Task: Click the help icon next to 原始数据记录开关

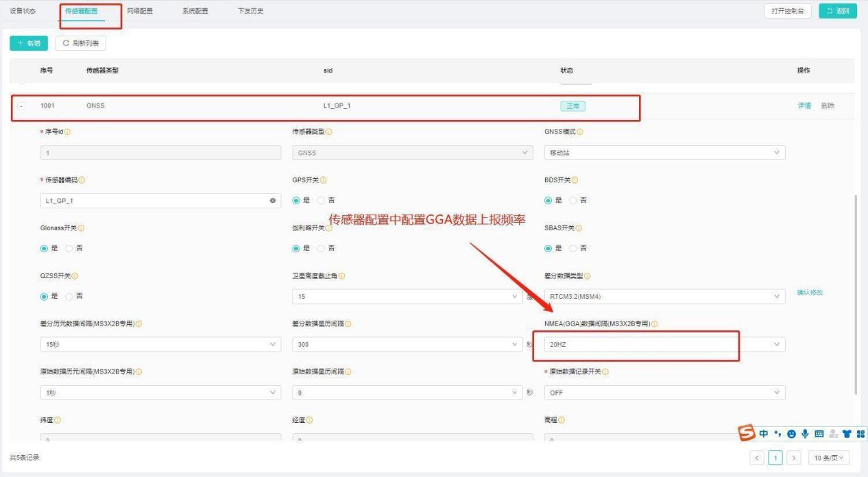Action: click(605, 372)
